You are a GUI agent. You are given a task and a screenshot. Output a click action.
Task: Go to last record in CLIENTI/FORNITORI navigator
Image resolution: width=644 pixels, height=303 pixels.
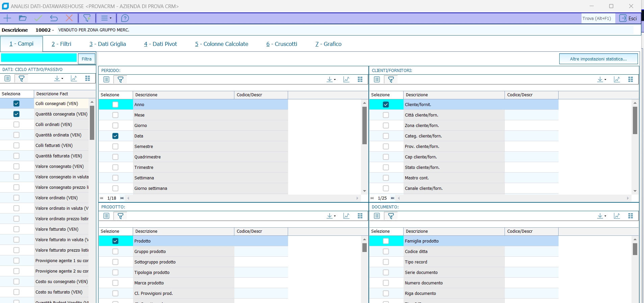[393, 198]
